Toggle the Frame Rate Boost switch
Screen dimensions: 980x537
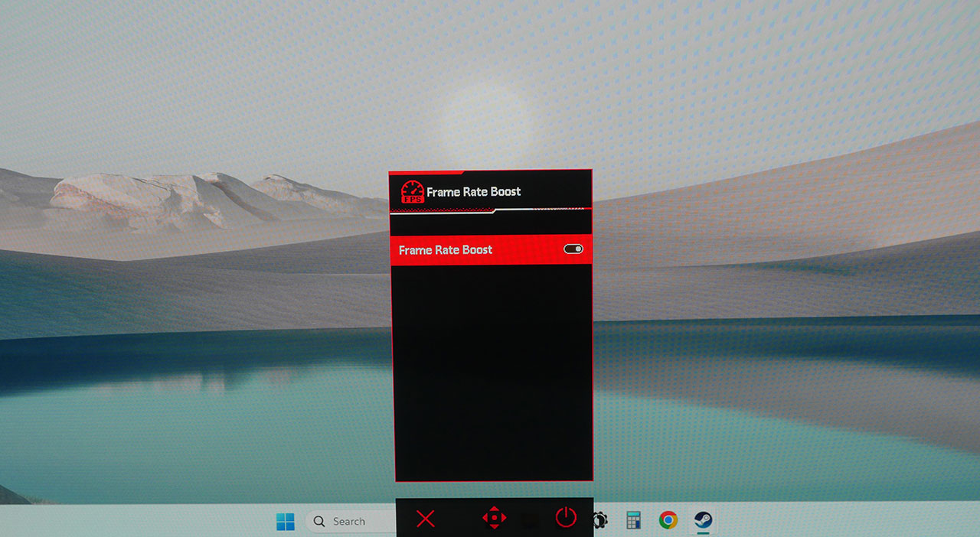click(573, 249)
